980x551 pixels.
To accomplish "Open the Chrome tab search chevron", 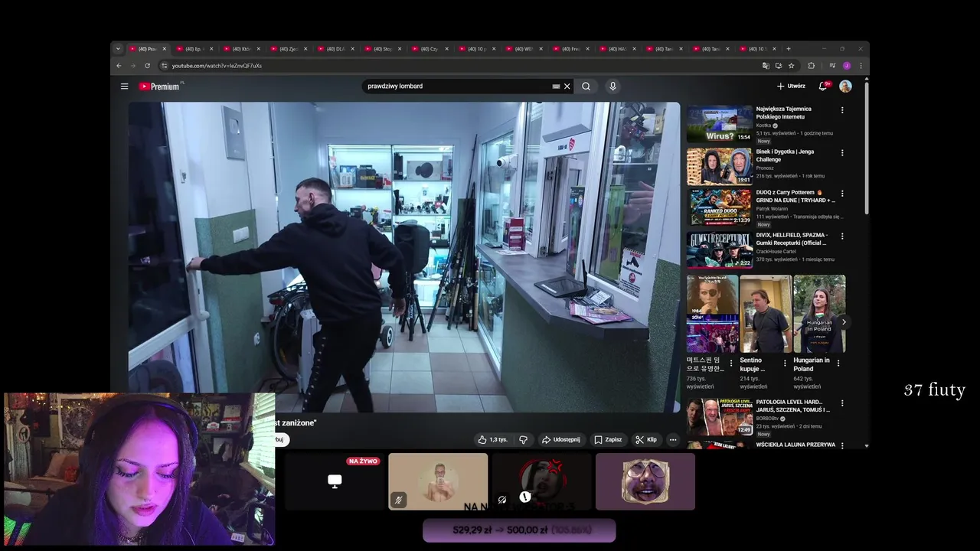I will [x=118, y=49].
